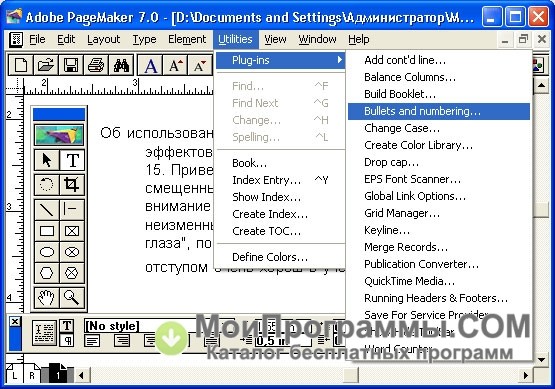Image resolution: width=555 pixels, height=389 pixels.
Task: Select the Text tool in toolbox
Action: pyautogui.click(x=72, y=160)
